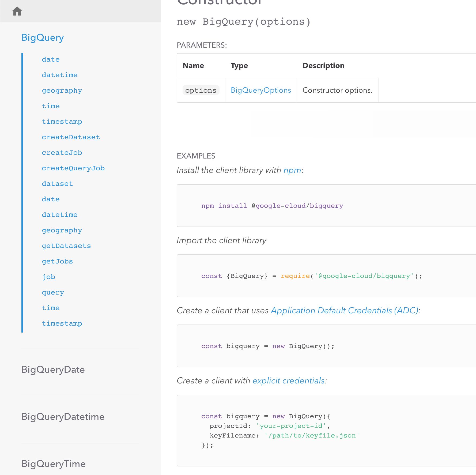Open createDataset in the sidebar
This screenshot has height=475, width=476.
pyautogui.click(x=71, y=137)
